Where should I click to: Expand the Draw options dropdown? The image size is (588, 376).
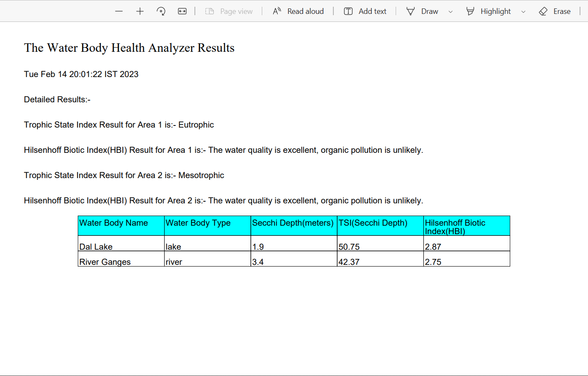[450, 11]
